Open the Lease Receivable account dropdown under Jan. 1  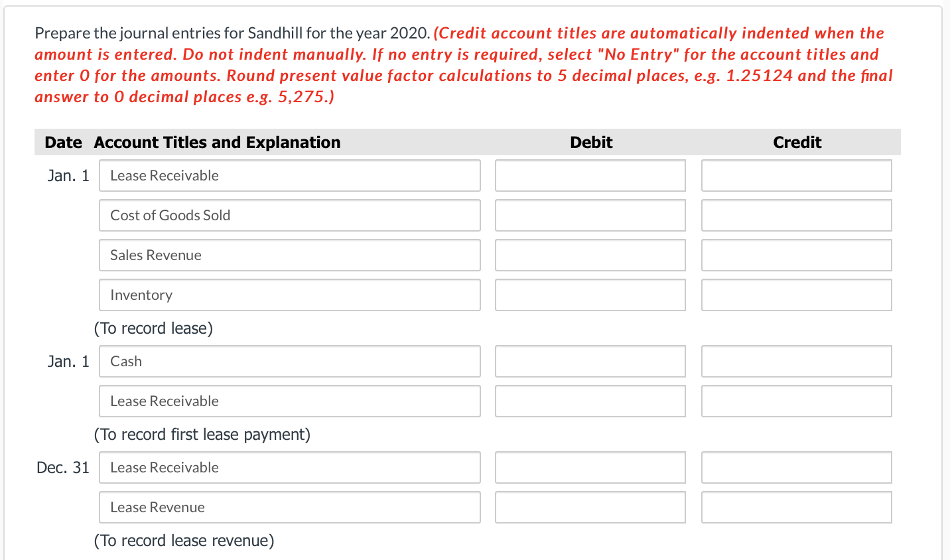point(289,175)
